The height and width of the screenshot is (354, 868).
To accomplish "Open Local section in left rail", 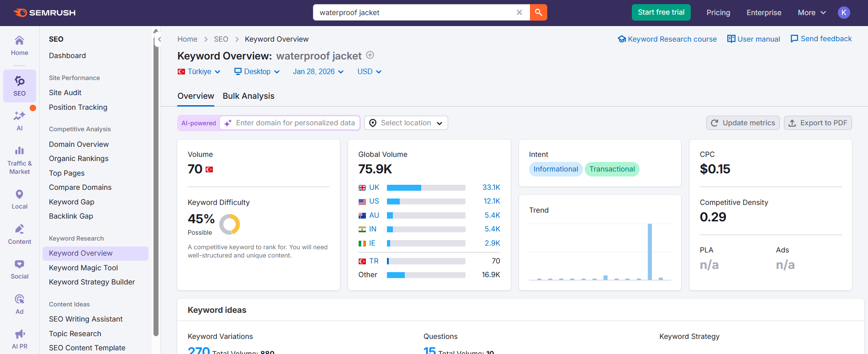I will (20, 199).
